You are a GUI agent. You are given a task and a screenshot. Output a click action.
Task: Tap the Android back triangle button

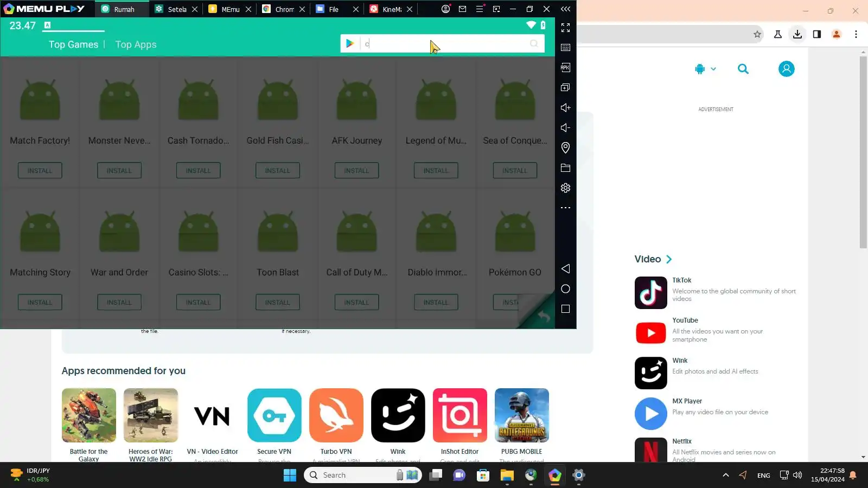click(x=565, y=269)
